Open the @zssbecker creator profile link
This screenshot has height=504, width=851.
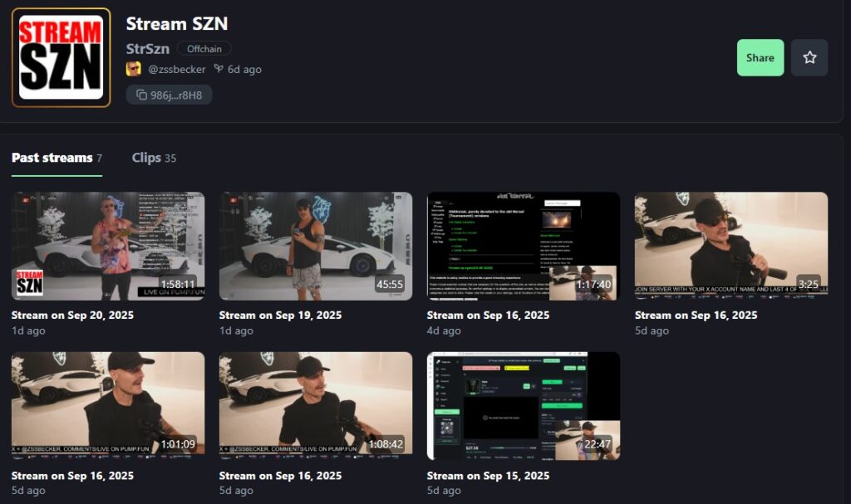[176, 69]
